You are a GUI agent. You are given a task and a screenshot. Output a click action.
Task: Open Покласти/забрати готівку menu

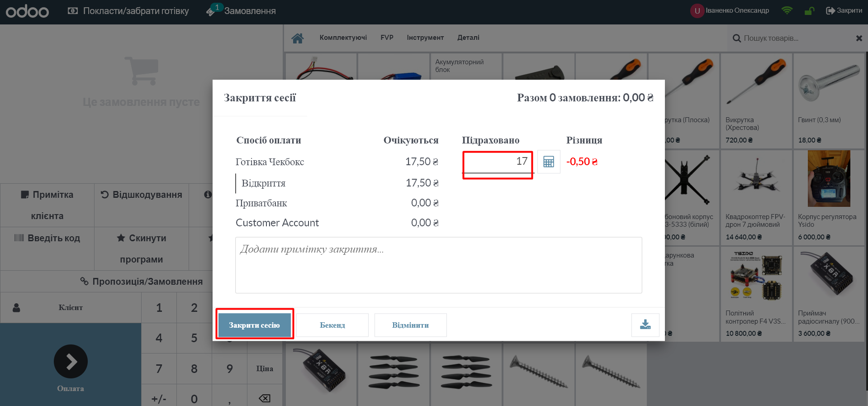tap(128, 11)
